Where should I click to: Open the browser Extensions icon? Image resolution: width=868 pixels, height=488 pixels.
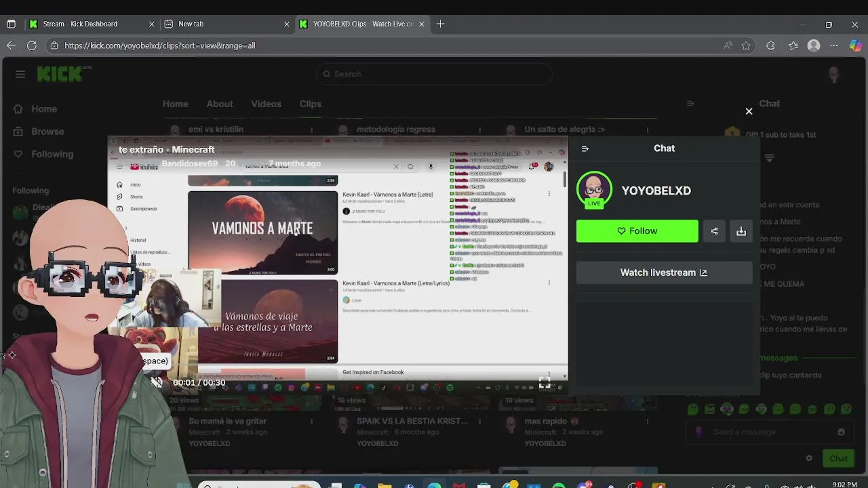770,45
